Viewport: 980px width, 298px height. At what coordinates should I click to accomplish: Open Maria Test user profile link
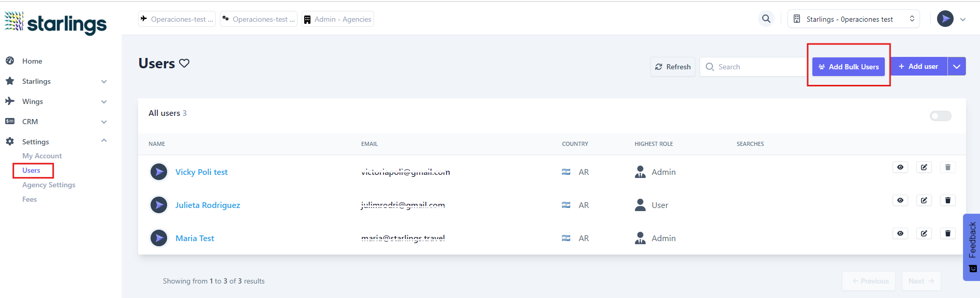coord(195,238)
